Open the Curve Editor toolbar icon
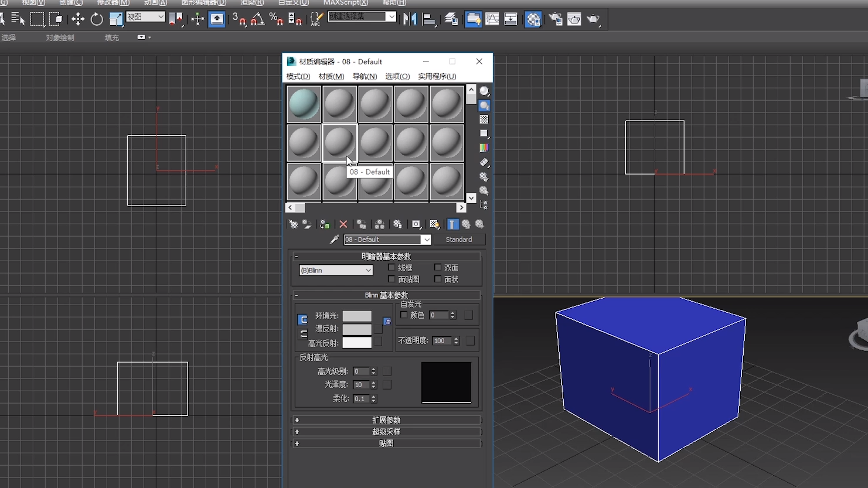 [492, 19]
